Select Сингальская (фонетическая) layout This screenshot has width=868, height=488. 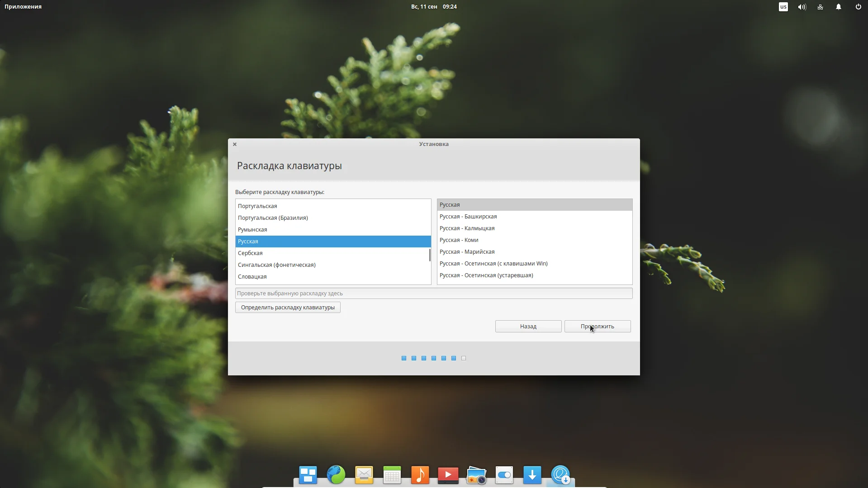(x=333, y=265)
